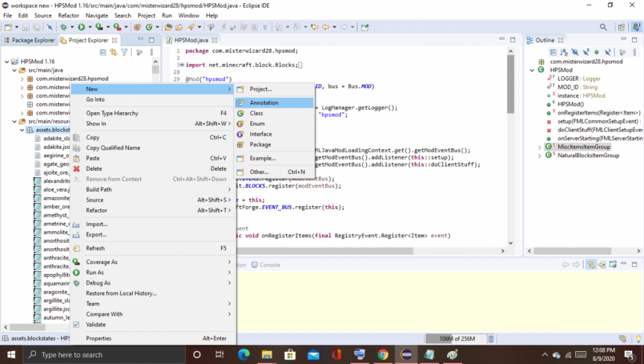Click the Debug bug icon

click(x=63, y=27)
